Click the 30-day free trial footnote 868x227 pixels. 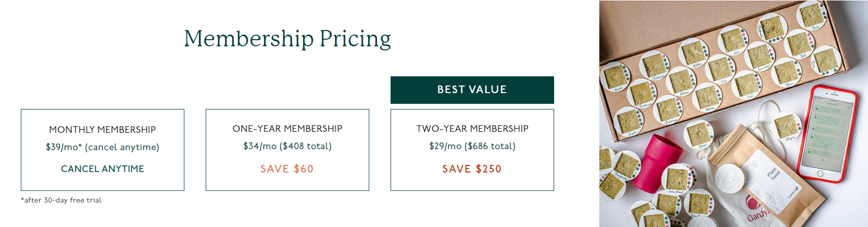(x=61, y=200)
